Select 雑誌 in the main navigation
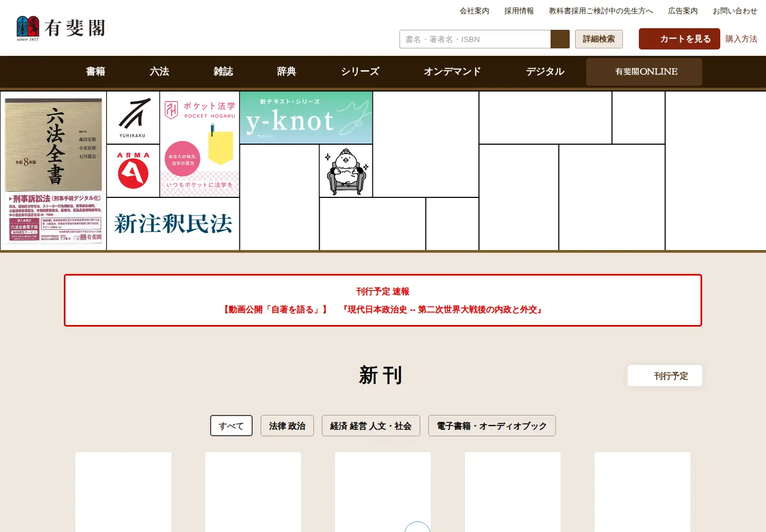Viewport: 766px width, 532px height. pos(223,71)
